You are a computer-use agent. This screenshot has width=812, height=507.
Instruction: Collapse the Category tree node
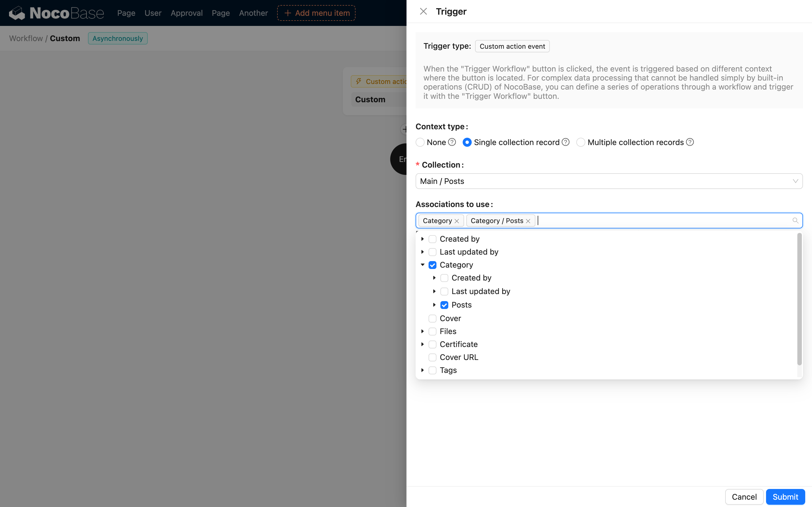422,264
